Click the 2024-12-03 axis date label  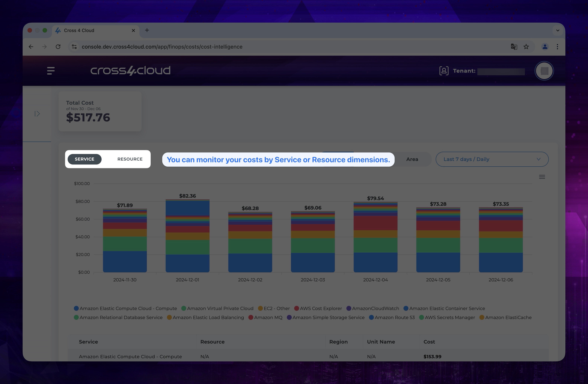(313, 280)
